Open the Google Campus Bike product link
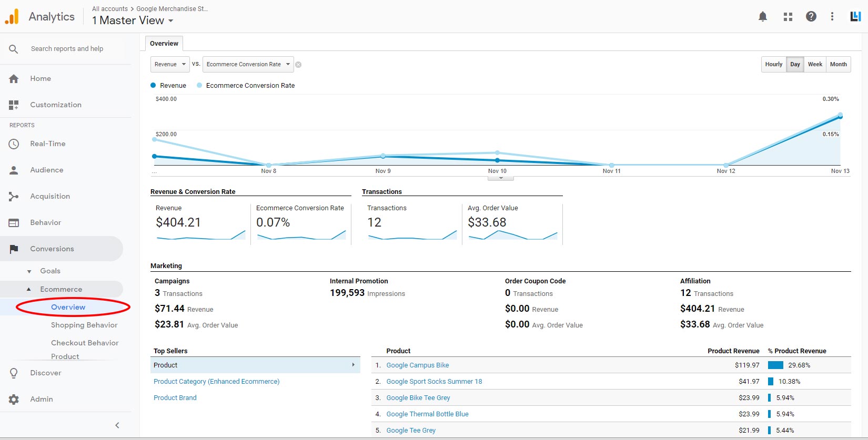The width and height of the screenshot is (868, 440). tap(417, 365)
